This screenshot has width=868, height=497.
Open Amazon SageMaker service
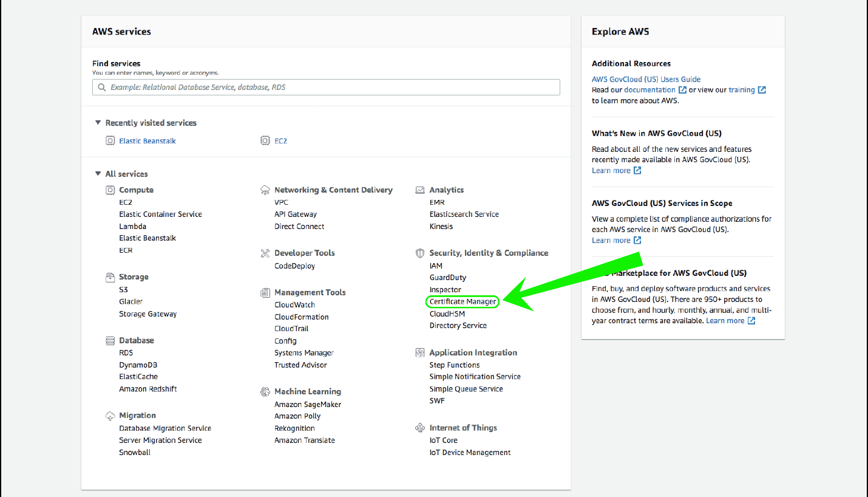[x=308, y=405]
